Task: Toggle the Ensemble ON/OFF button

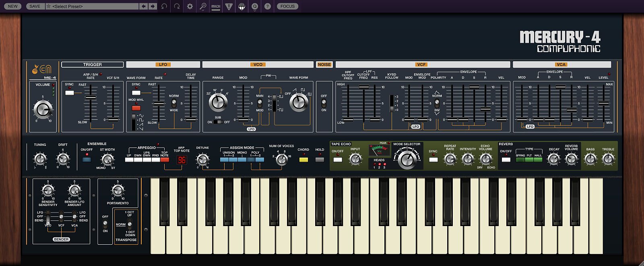Action: [x=87, y=160]
